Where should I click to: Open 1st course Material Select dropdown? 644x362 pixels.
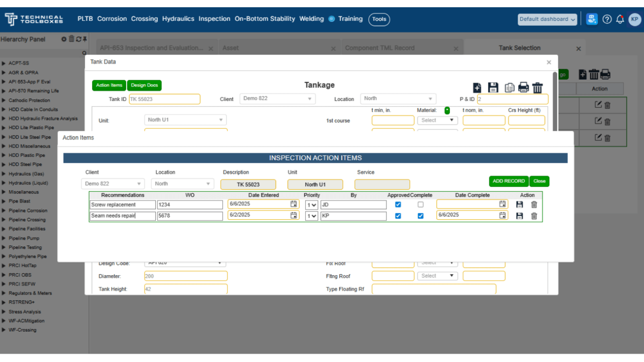point(438,120)
